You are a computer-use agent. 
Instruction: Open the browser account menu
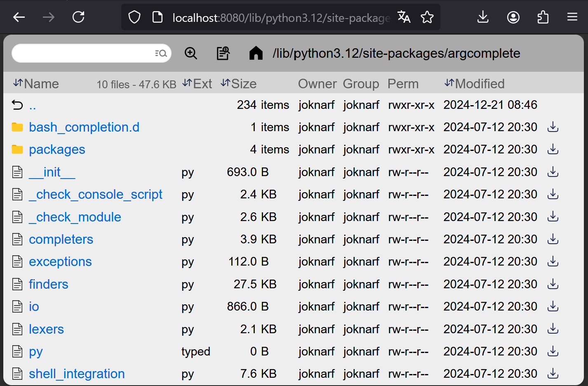point(513,17)
